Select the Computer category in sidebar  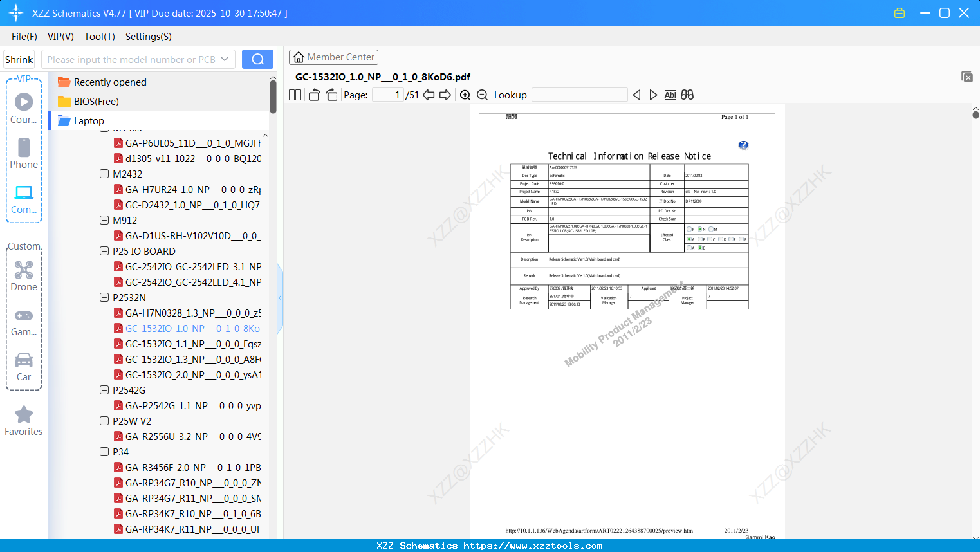(24, 199)
